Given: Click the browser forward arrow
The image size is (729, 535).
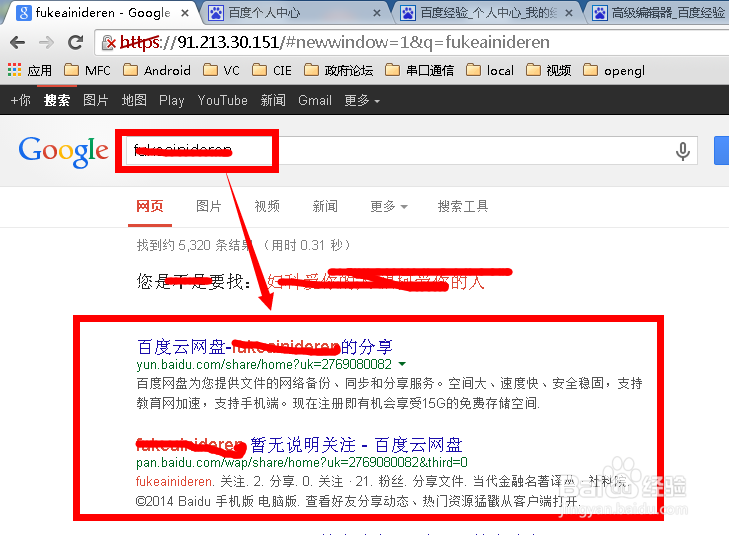Looking at the screenshot, I should click(x=46, y=43).
